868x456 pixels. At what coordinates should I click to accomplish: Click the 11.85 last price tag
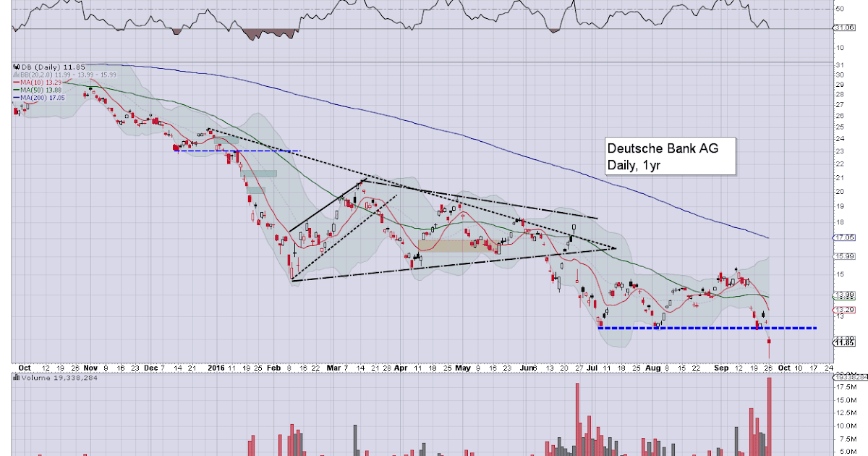843,342
